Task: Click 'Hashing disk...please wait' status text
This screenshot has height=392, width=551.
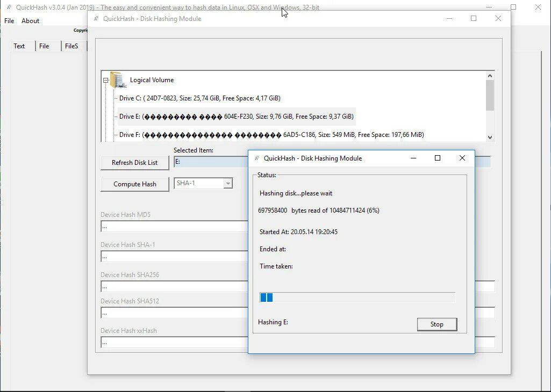Action: pos(296,193)
